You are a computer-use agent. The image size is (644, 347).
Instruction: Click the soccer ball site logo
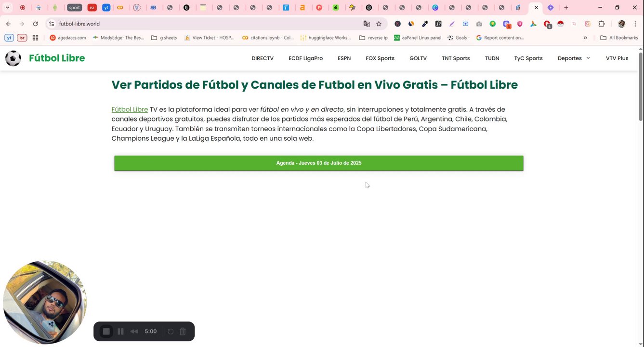coord(13,58)
